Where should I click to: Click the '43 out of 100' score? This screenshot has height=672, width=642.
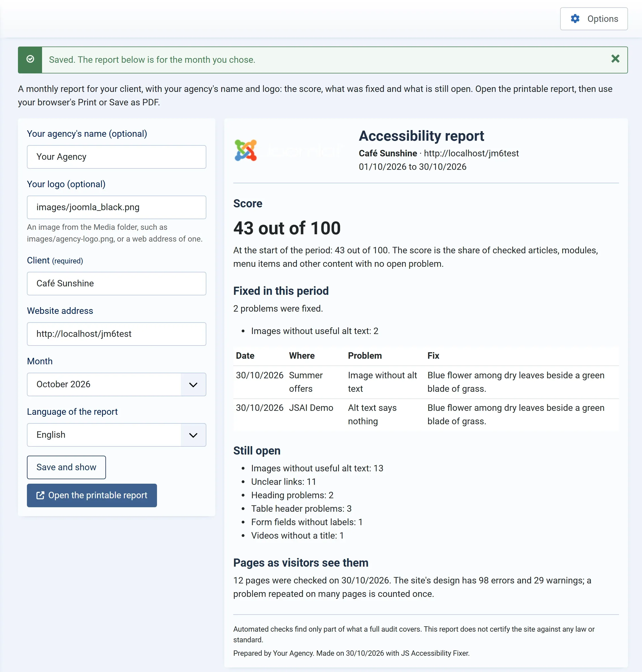[287, 228]
